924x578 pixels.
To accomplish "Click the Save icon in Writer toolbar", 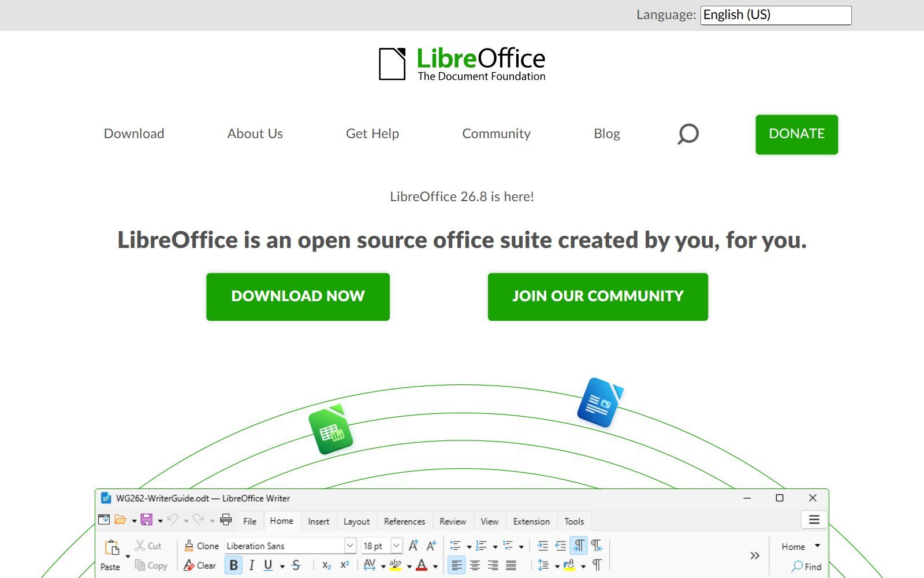I will pyautogui.click(x=147, y=520).
